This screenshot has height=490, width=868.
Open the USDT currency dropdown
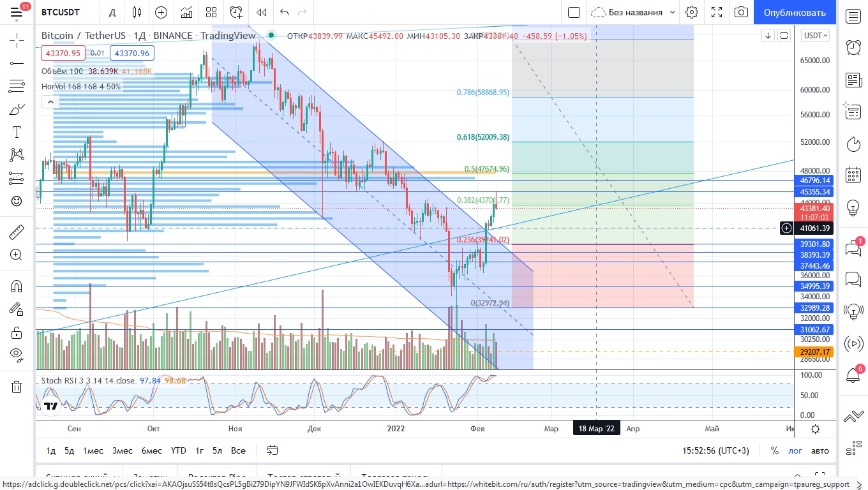click(x=816, y=36)
